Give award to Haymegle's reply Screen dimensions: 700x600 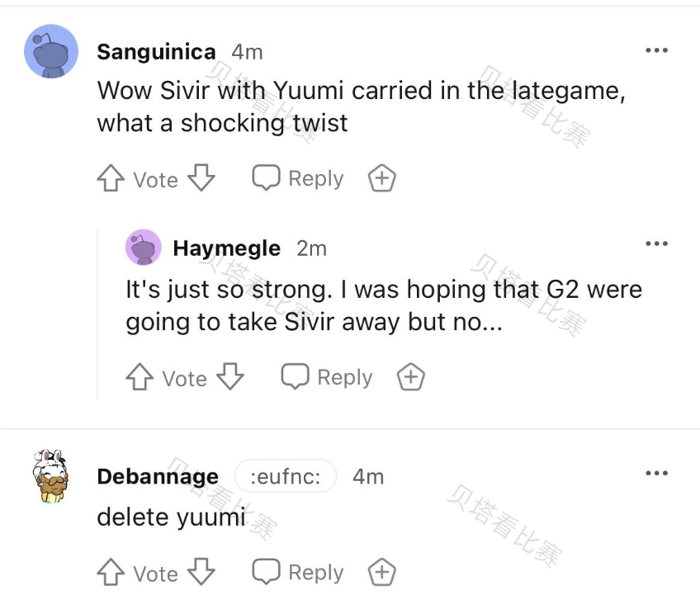pyautogui.click(x=411, y=377)
